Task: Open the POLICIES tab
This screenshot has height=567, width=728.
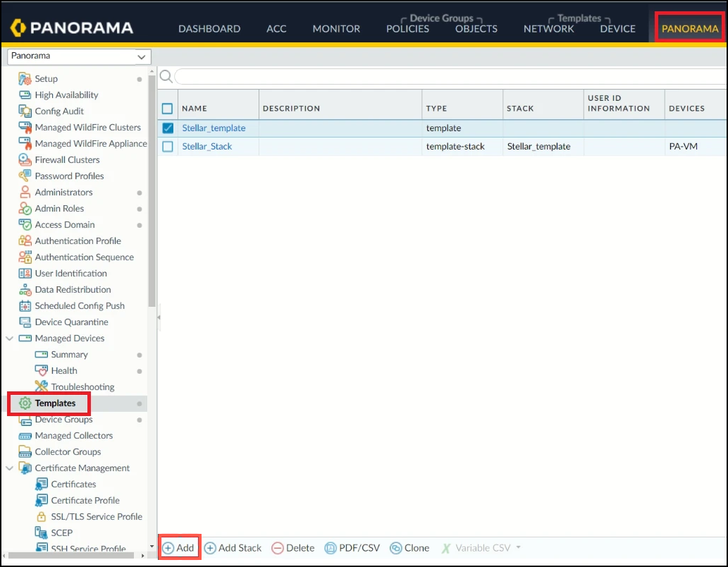Action: (407, 29)
